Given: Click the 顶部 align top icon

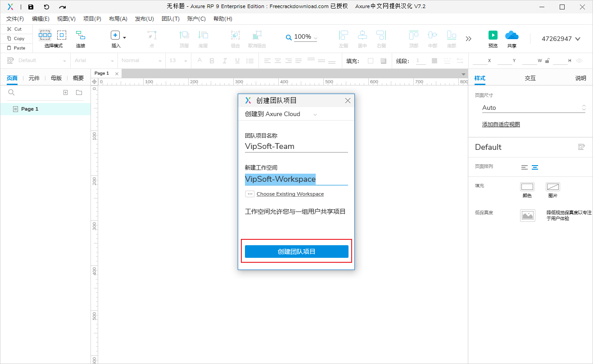Looking at the screenshot, I should click(x=414, y=35).
